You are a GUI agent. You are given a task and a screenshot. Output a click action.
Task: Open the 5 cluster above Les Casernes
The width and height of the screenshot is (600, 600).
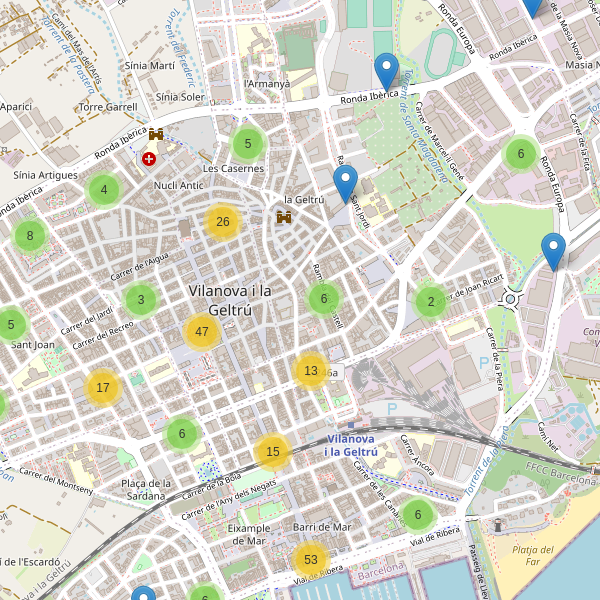click(x=248, y=143)
